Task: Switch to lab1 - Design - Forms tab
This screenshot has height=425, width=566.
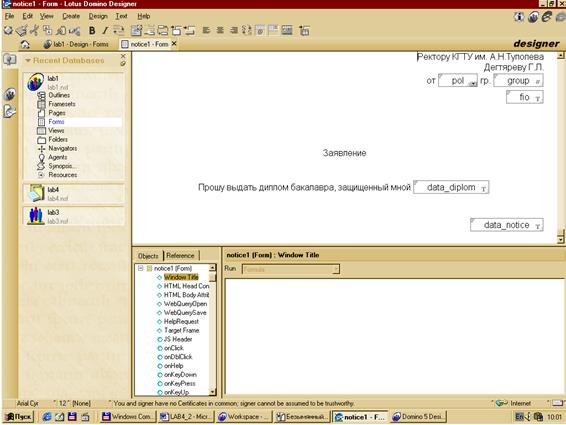Action: click(76, 44)
